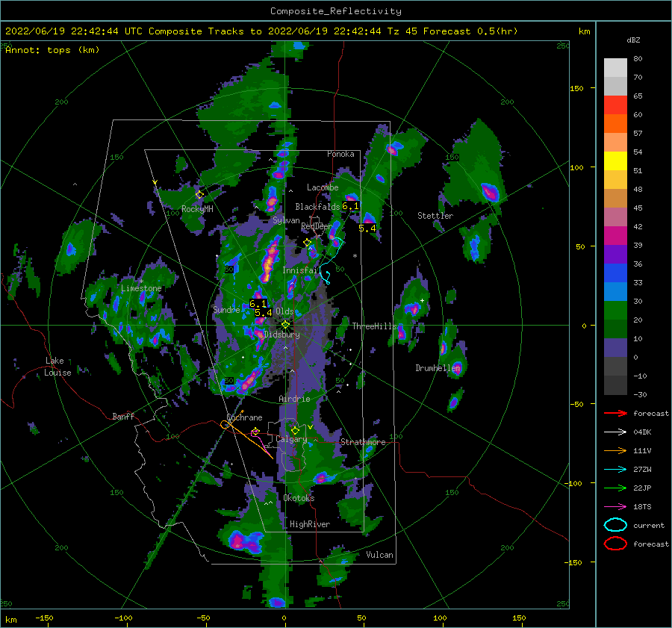Image resolution: width=672 pixels, height=628 pixels.
Task: Click the Limestone label
Action: coord(141,288)
